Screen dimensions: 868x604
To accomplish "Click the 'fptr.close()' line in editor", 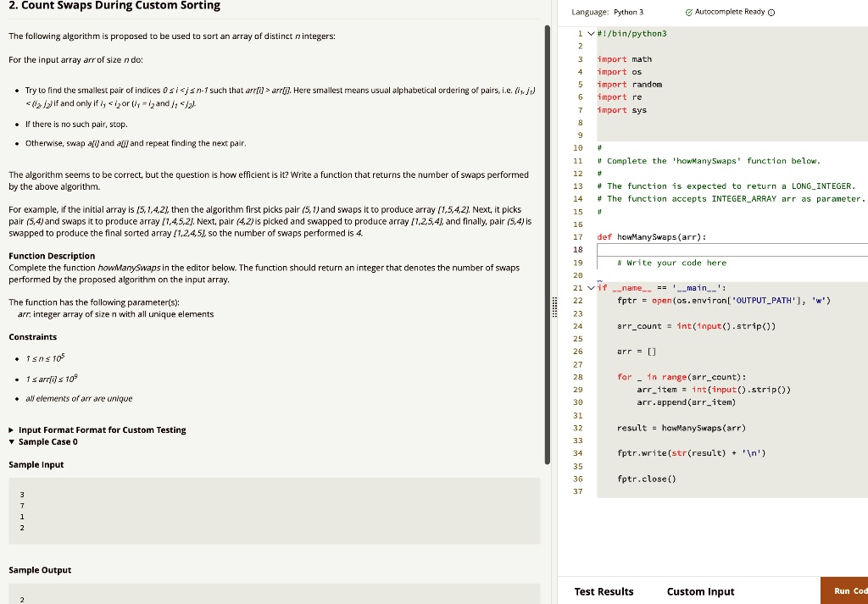I will [x=648, y=479].
